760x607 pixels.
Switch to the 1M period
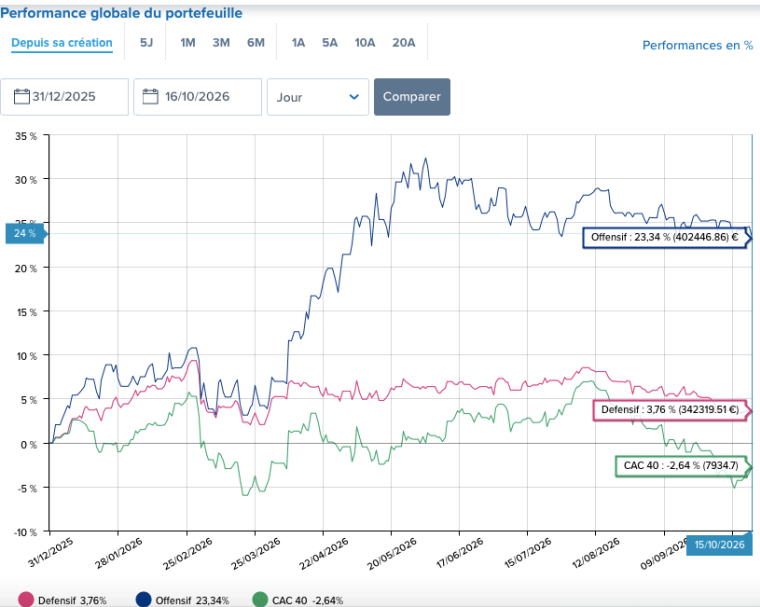coord(188,43)
